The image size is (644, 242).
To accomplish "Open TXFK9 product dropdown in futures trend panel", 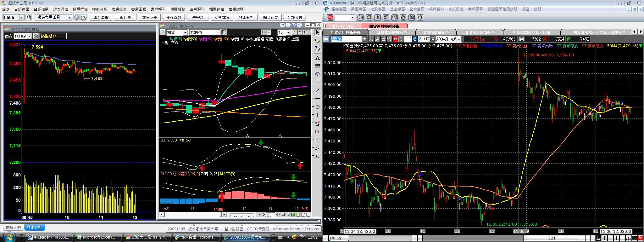I will click(29, 36).
